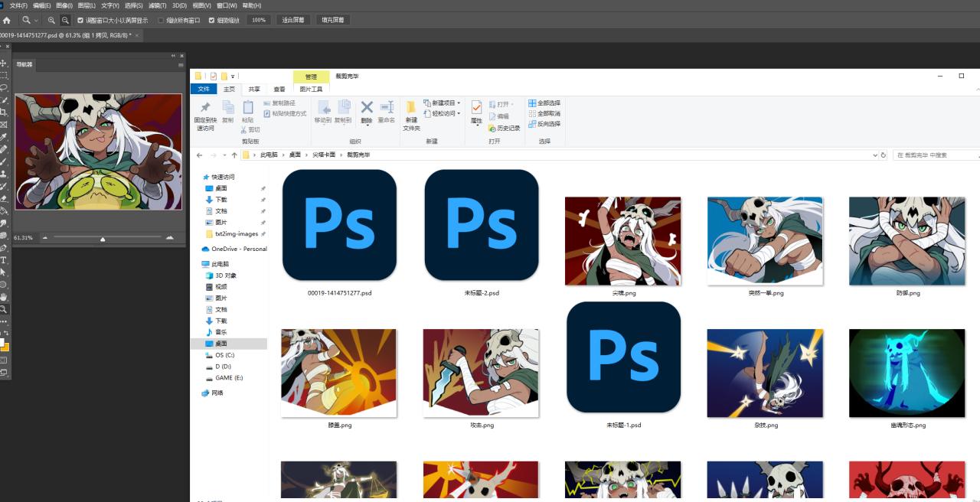The height and width of the screenshot is (502, 980).
Task: Click 反向选择 (Invert selection) in ribbon
Action: (544, 123)
